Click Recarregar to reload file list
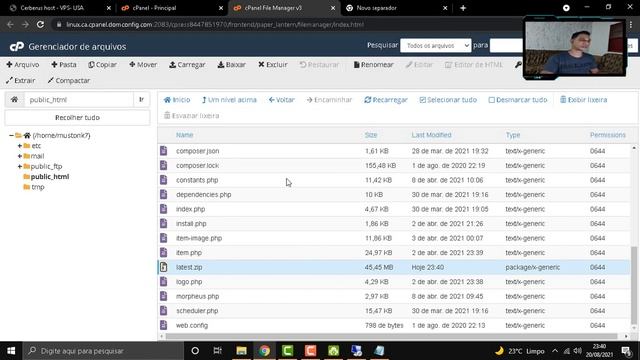640x360 pixels. 386,100
